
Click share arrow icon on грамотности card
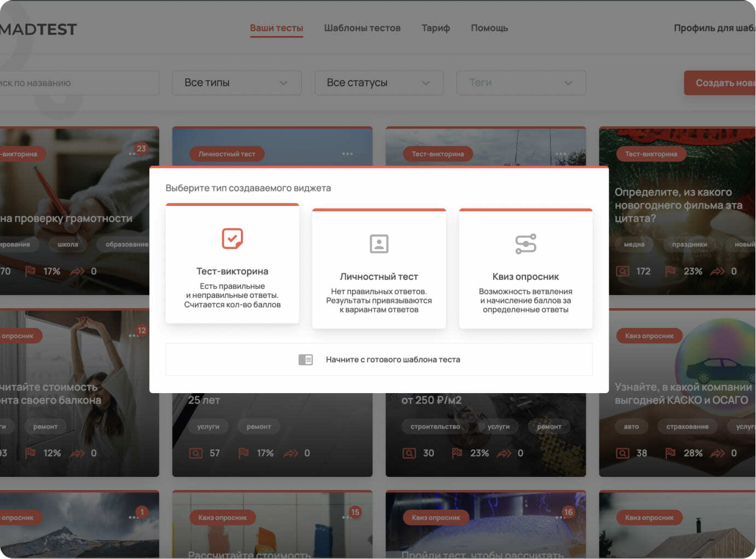pos(77,271)
